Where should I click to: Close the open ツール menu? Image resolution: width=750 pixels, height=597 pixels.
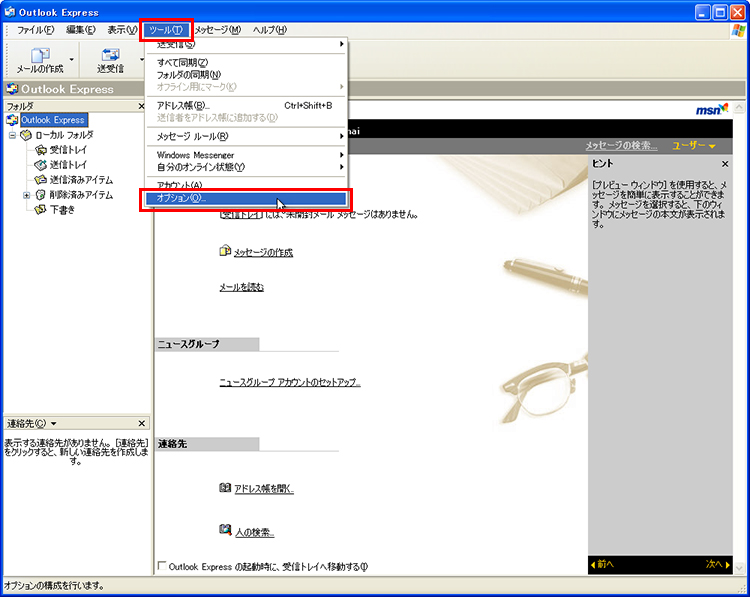click(x=166, y=30)
